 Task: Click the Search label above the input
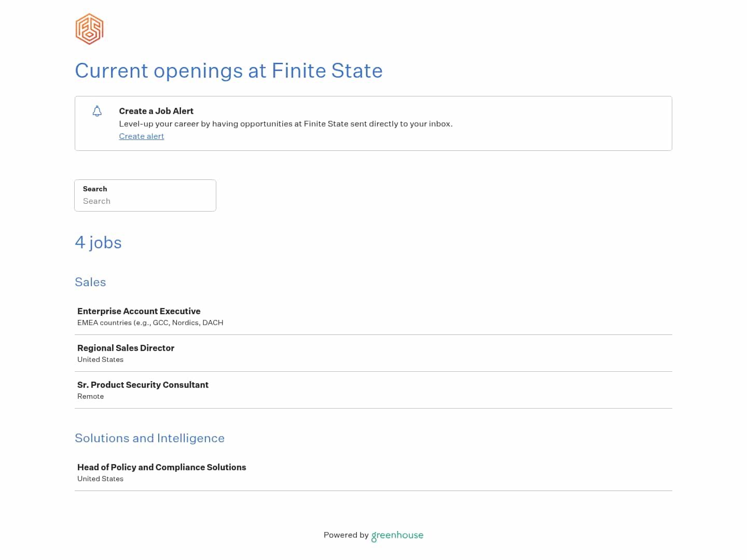coord(95,189)
